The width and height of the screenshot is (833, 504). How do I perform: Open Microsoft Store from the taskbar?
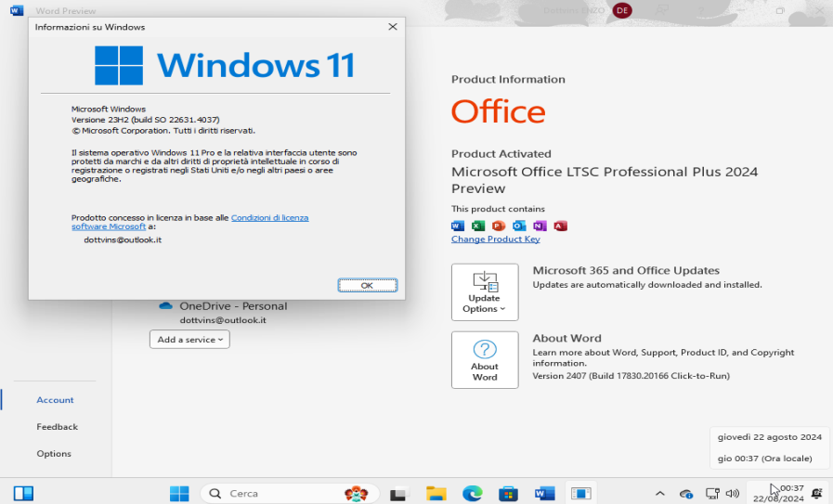[x=508, y=494]
